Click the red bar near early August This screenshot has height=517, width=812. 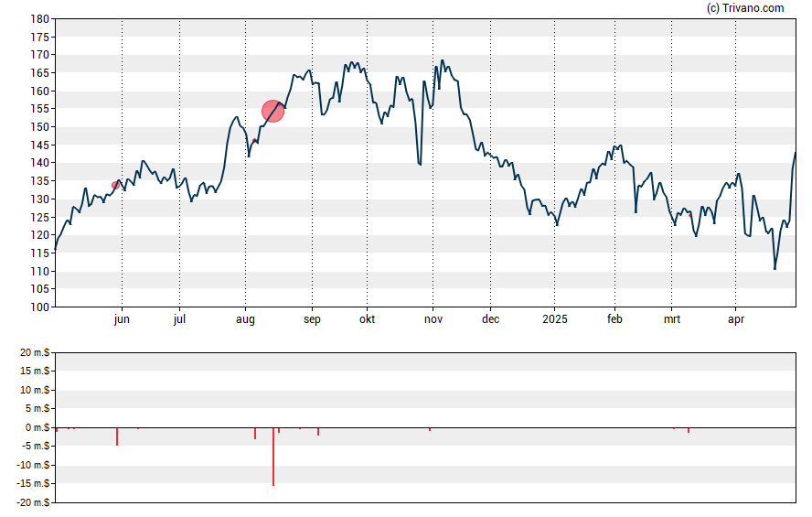click(x=255, y=433)
